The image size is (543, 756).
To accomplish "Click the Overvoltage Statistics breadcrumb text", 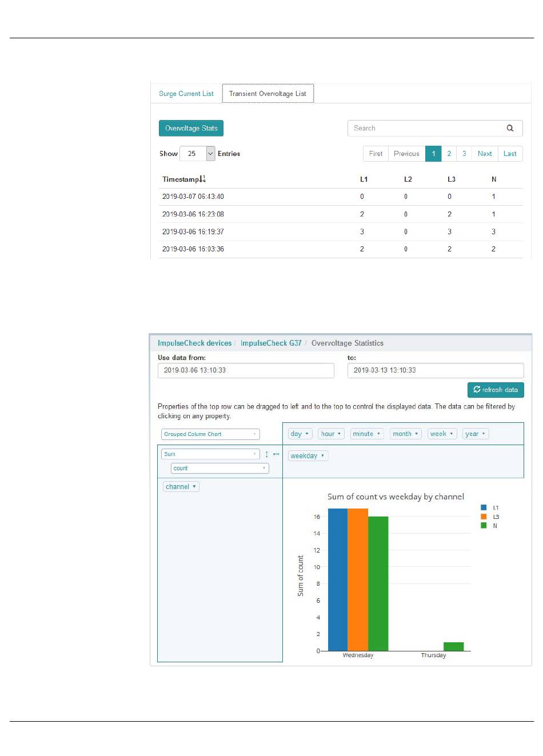I will 348,343.
